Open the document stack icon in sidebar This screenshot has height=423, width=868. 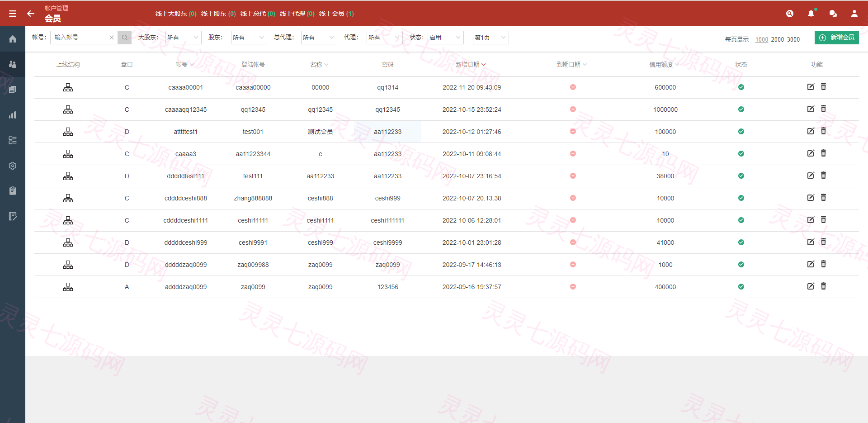click(x=13, y=90)
